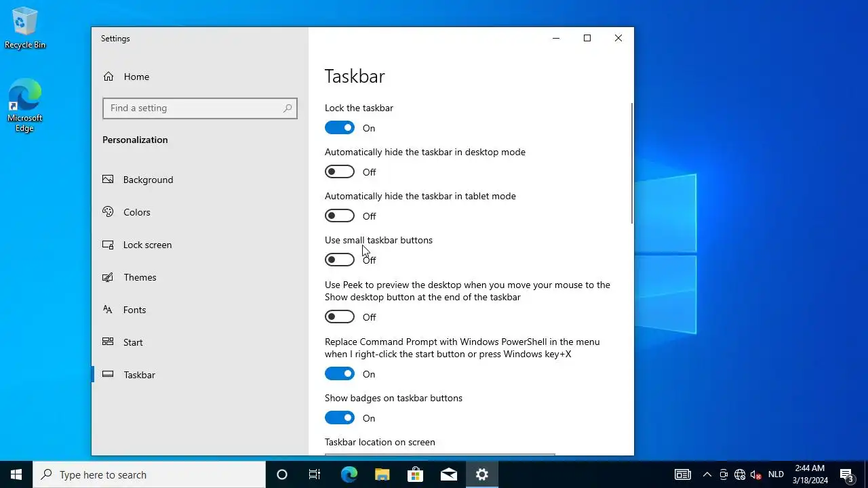Go to Background settings page
The height and width of the screenshot is (488, 868).
click(x=200, y=180)
